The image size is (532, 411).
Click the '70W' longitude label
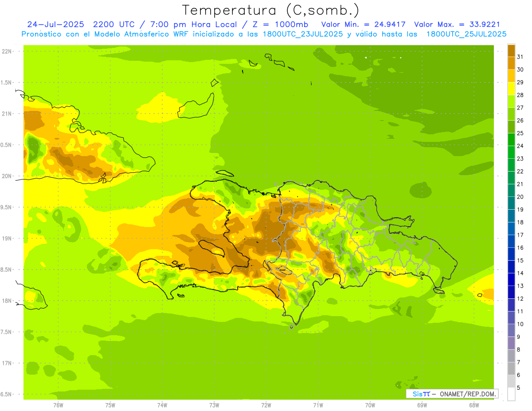[370, 405]
